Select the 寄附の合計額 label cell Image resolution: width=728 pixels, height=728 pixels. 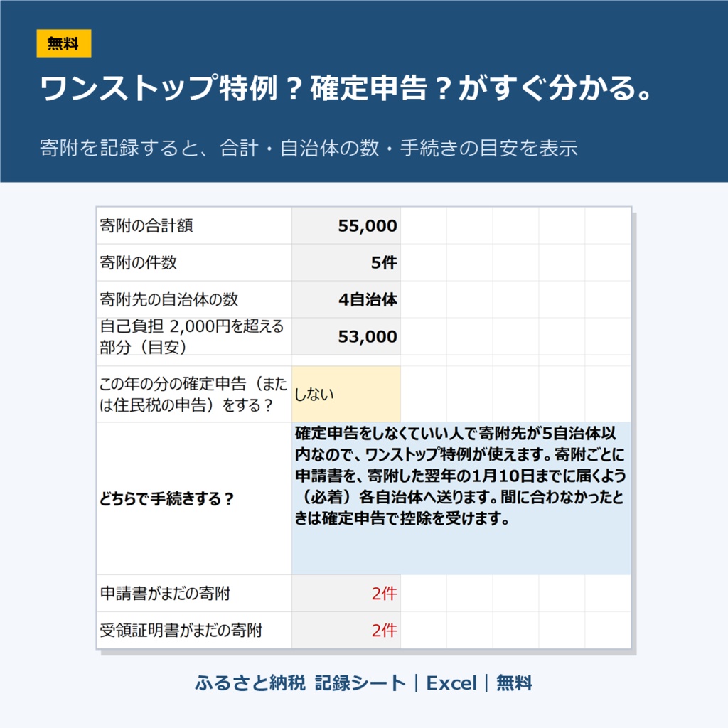pos(193,225)
